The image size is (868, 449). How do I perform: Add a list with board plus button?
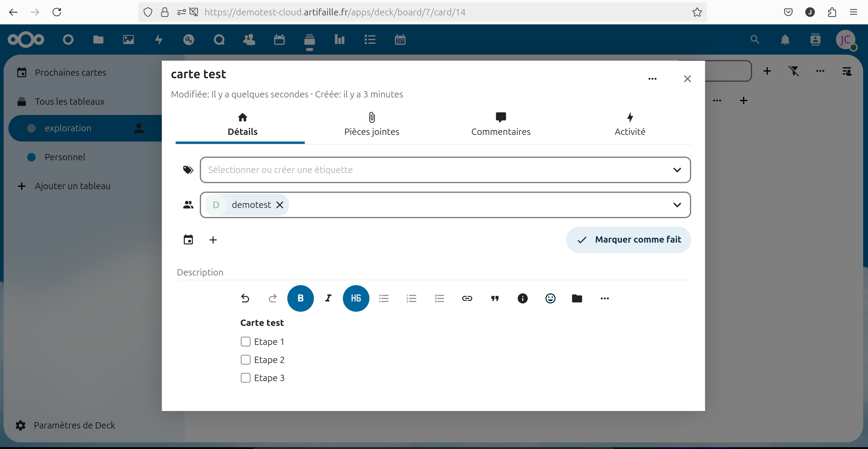pos(767,71)
